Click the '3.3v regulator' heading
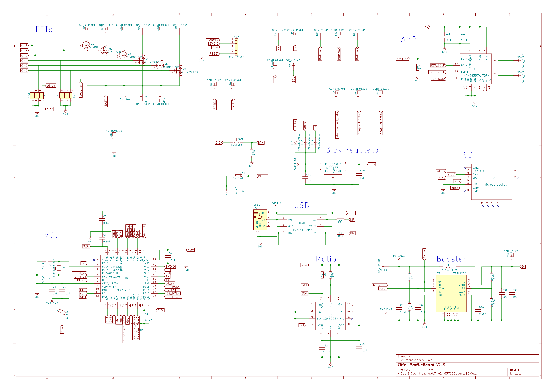555x392 pixels. point(354,150)
